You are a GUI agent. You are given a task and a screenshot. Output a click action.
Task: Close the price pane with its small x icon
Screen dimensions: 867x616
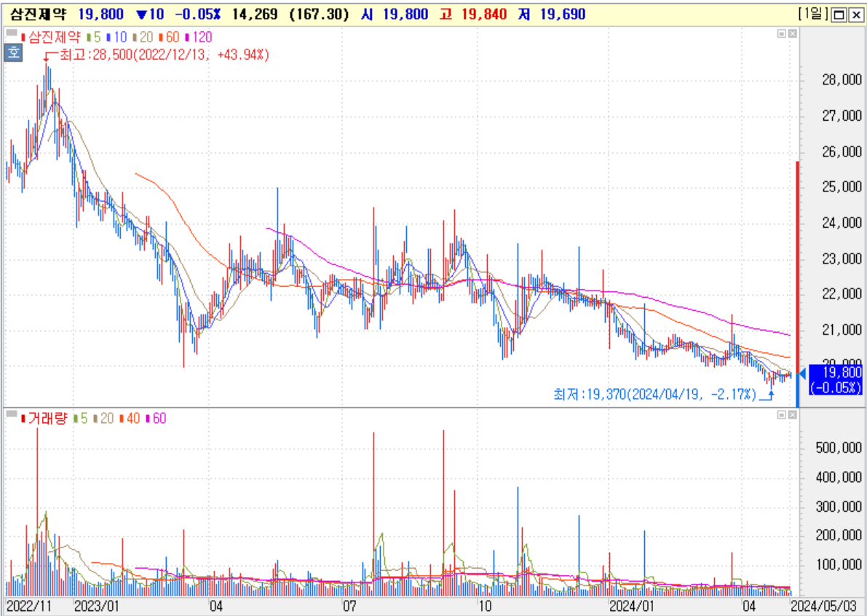pos(792,33)
